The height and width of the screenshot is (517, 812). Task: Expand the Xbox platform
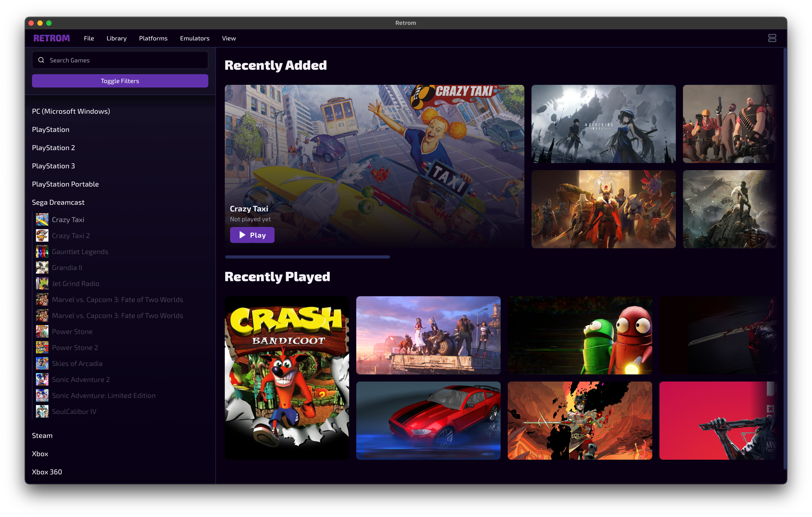point(40,454)
